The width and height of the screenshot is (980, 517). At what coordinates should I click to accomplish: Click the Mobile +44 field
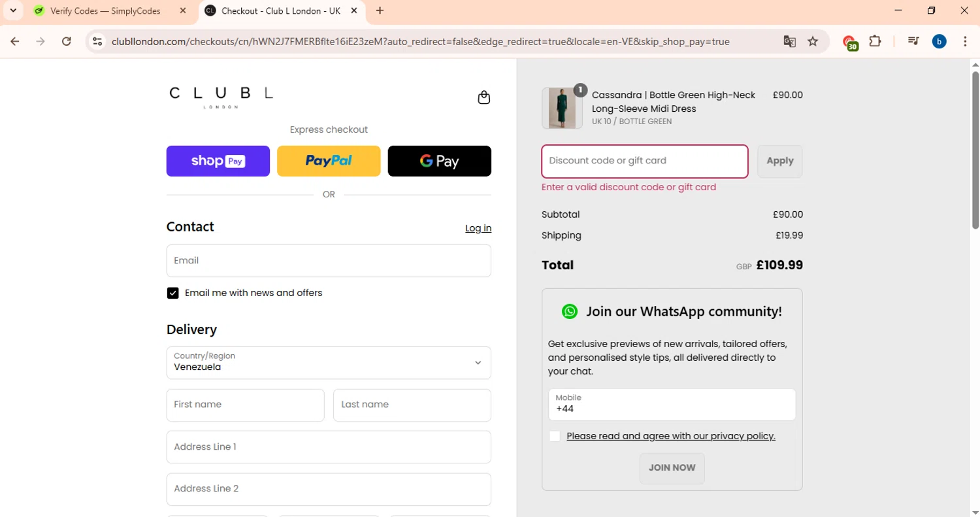(672, 404)
